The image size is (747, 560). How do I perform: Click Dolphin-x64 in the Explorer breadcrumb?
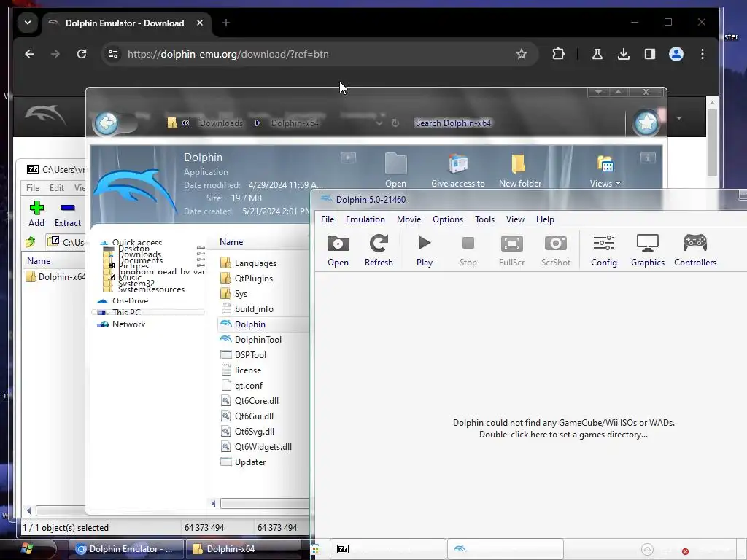pyautogui.click(x=295, y=122)
